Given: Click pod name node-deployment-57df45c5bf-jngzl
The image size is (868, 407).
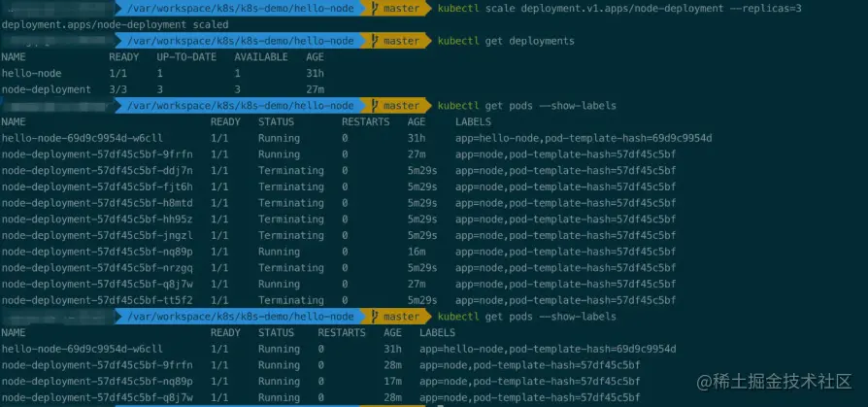Looking at the screenshot, I should (97, 235).
